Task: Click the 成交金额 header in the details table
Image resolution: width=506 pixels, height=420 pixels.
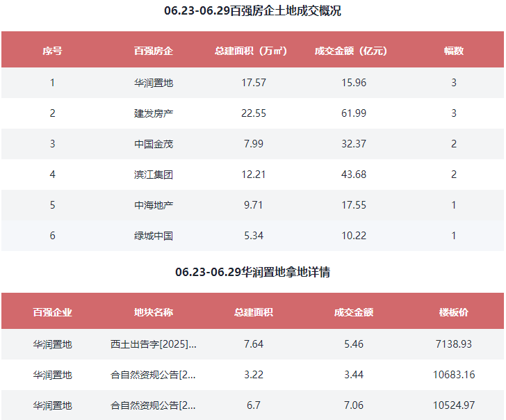Action: point(354,312)
